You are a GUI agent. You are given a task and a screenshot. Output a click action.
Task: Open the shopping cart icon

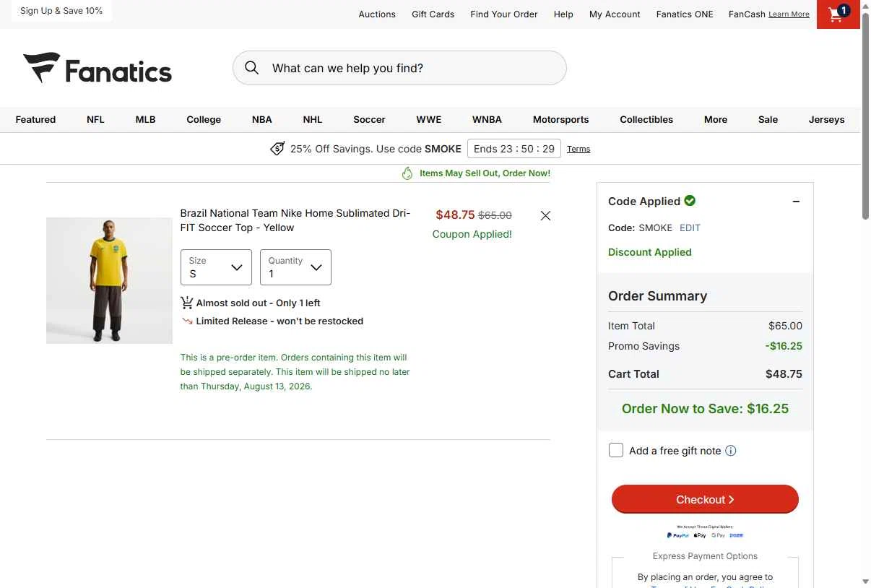(838, 14)
